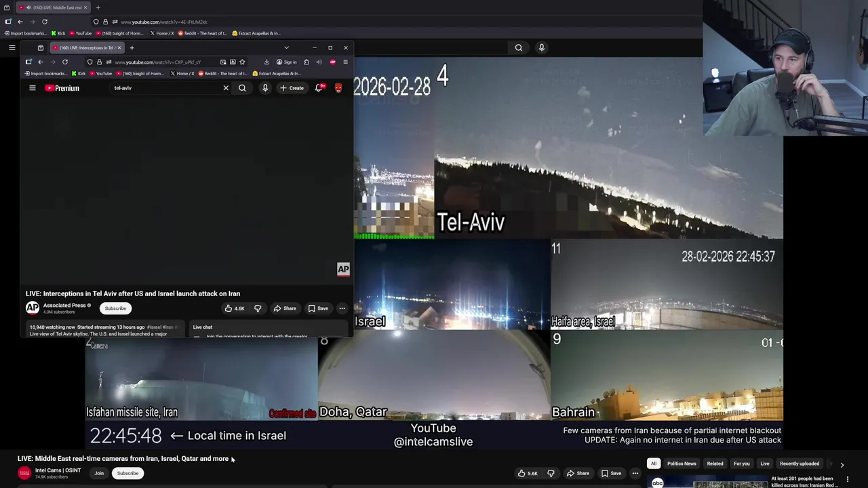
Task: Open the ABC recommended video thumbnail
Action: coord(709,482)
